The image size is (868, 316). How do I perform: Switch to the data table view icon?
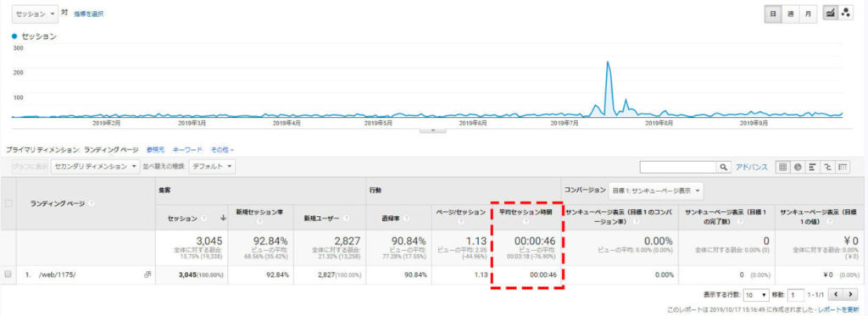tap(783, 167)
